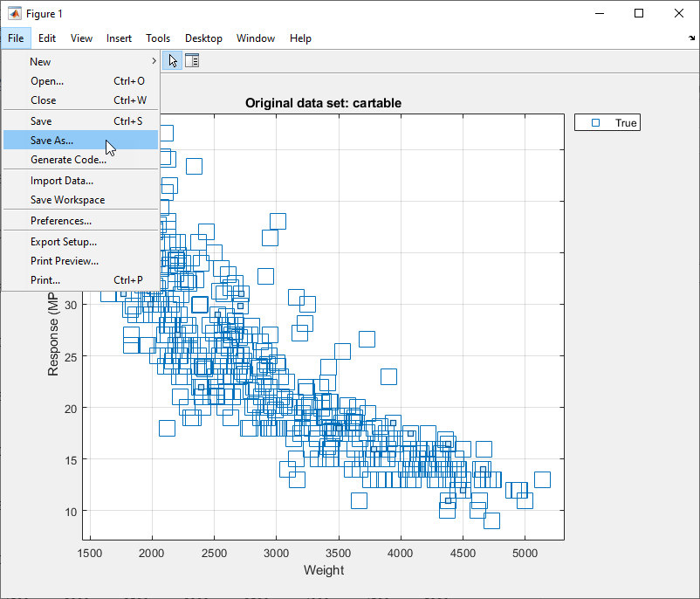The width and height of the screenshot is (700, 599).
Task: Select Save Workspace menu item
Action: [x=67, y=200]
